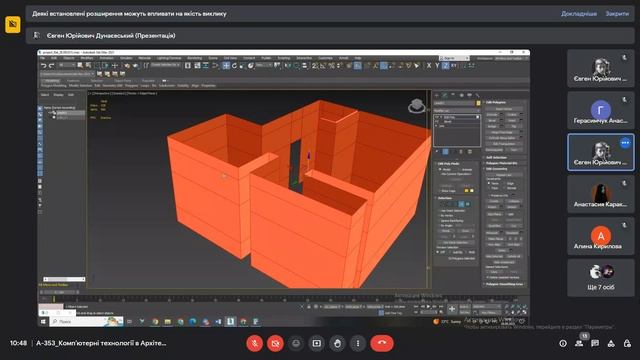
Task: Open the three-dot more options menu
Action: [358, 343]
